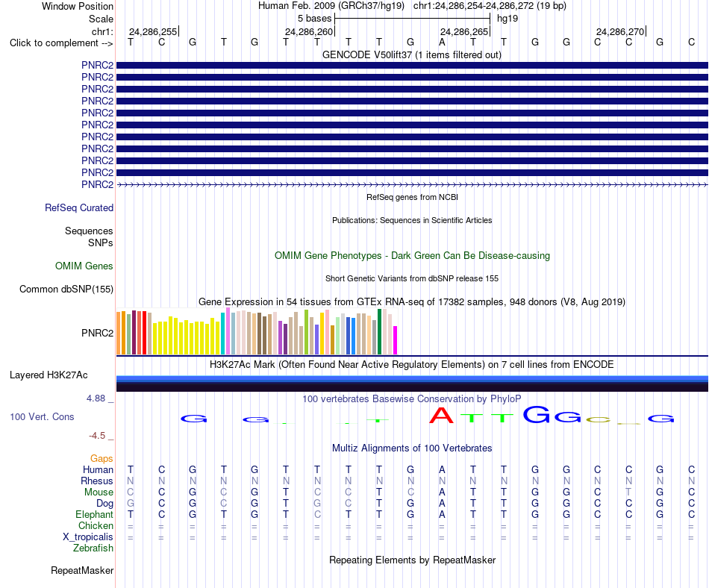
Task: Click the Dog alignment row label
Action: (x=104, y=504)
